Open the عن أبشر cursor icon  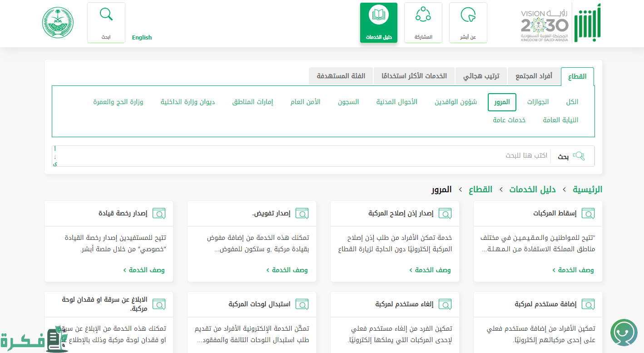coord(468,15)
